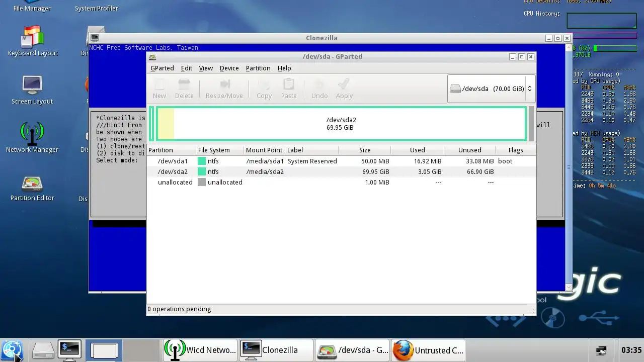Click the 69.95 GiB size cell
The width and height of the screenshot is (644, 362).
[375, 171]
